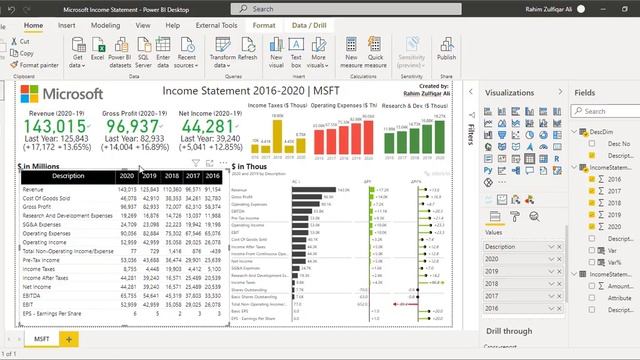
Task: Uncheck the 2019 field checkbox
Action: click(x=592, y=215)
